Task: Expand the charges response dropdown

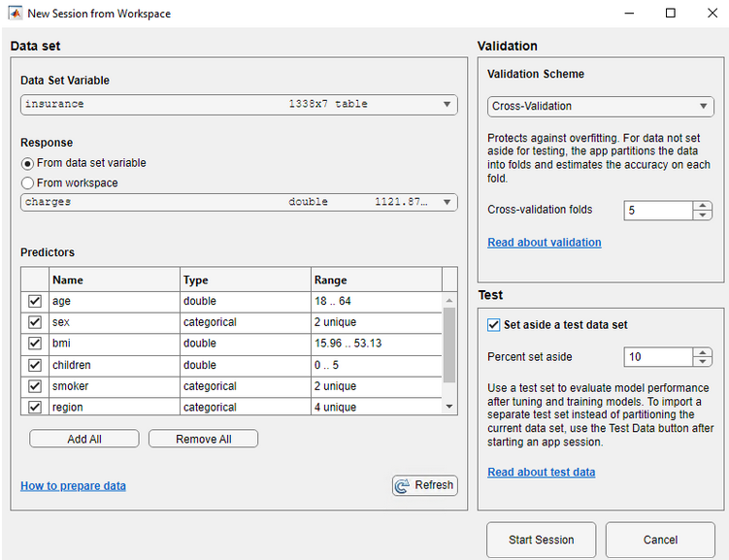Action: coord(447,203)
